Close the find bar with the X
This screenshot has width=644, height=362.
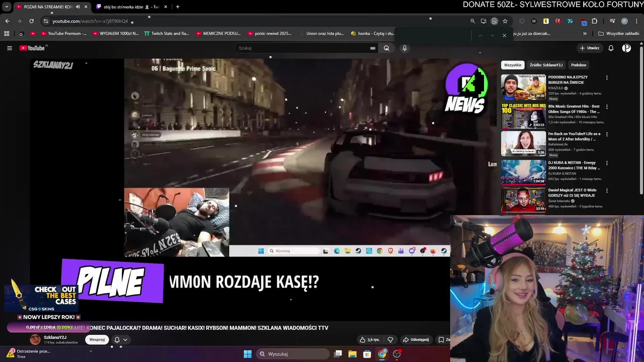pos(504,36)
